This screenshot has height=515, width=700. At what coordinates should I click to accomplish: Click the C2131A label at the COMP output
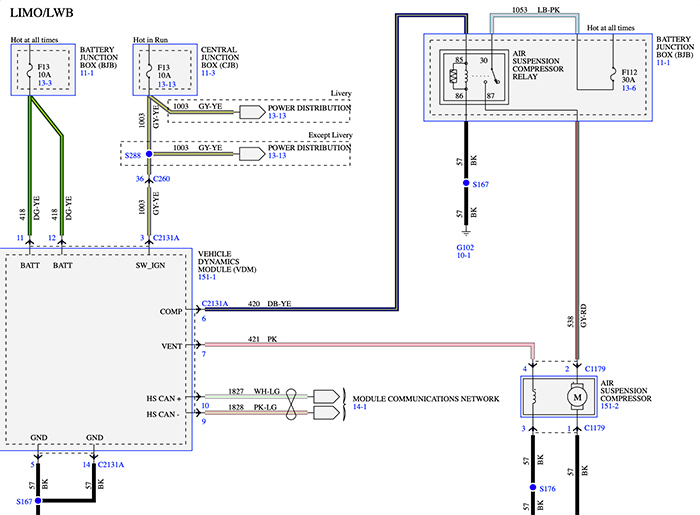point(215,303)
